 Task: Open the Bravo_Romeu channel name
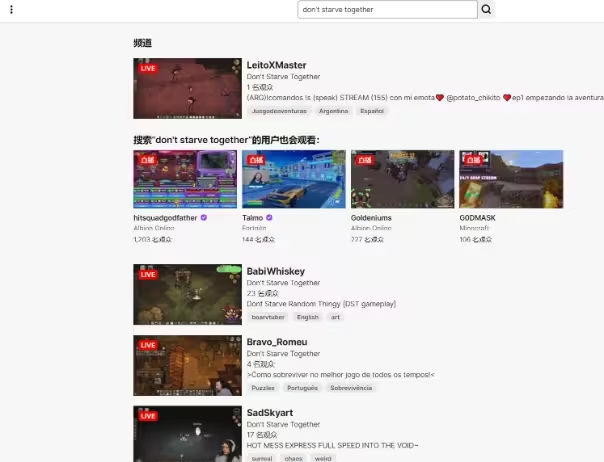(277, 342)
